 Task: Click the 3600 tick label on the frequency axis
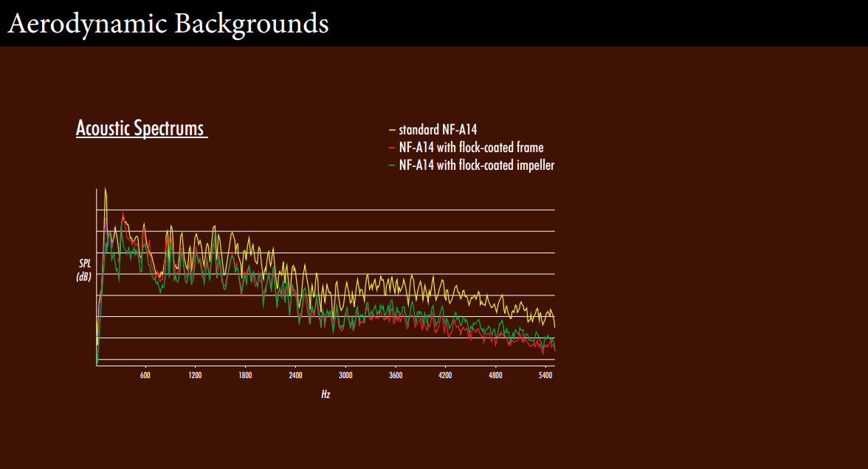pyautogui.click(x=396, y=375)
